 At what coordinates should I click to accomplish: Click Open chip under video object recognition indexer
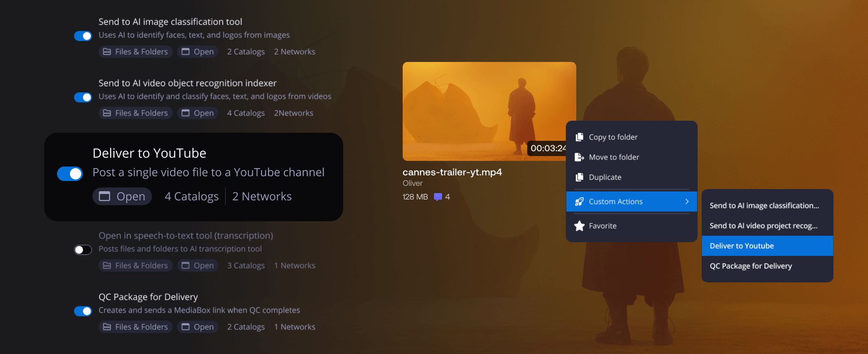click(198, 113)
